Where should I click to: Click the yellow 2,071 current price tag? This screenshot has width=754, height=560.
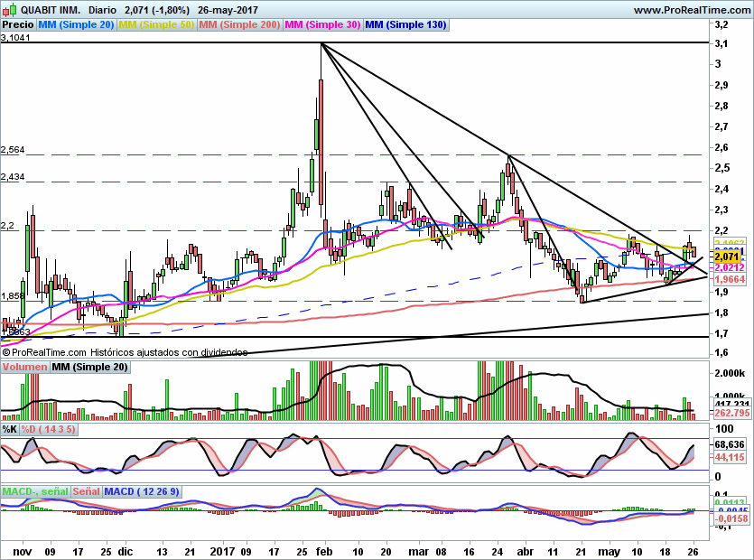[729, 257]
